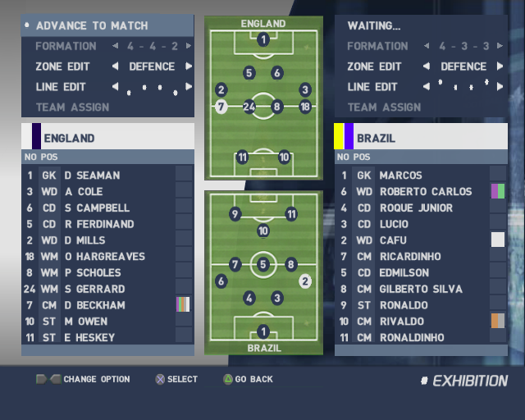
Task: Select Advance to Match option
Action: point(92,25)
